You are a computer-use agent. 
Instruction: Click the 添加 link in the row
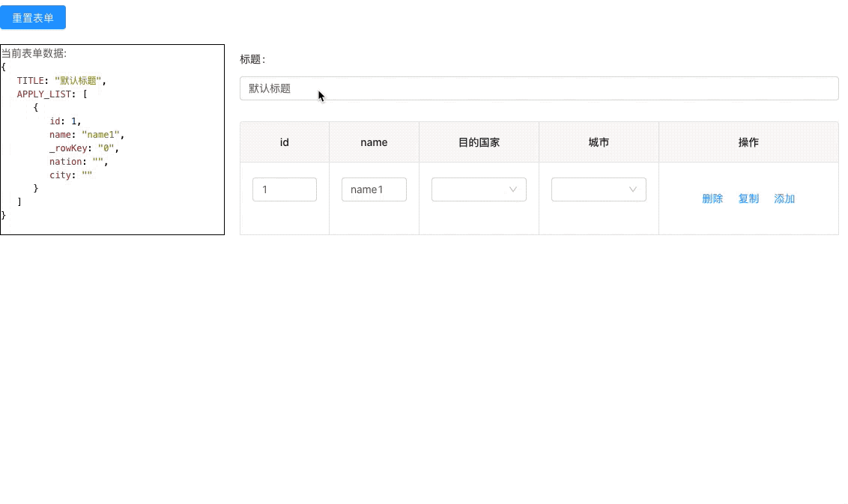(784, 198)
